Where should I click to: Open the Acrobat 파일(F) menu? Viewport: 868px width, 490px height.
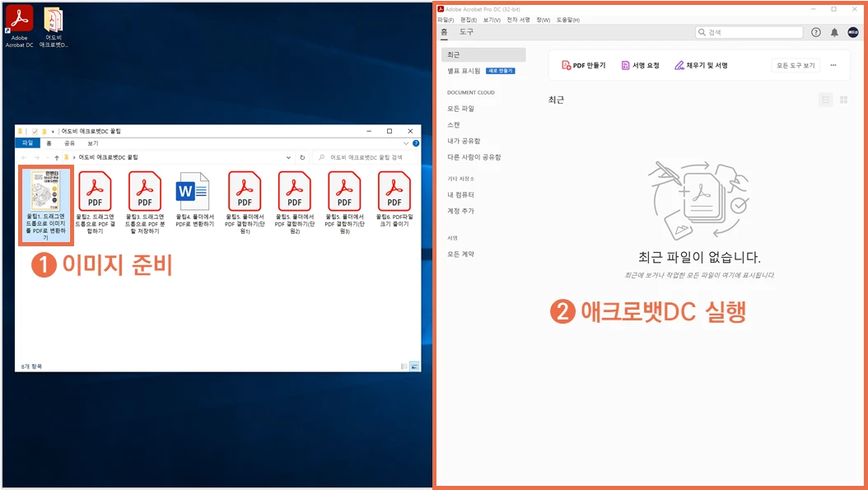point(446,20)
